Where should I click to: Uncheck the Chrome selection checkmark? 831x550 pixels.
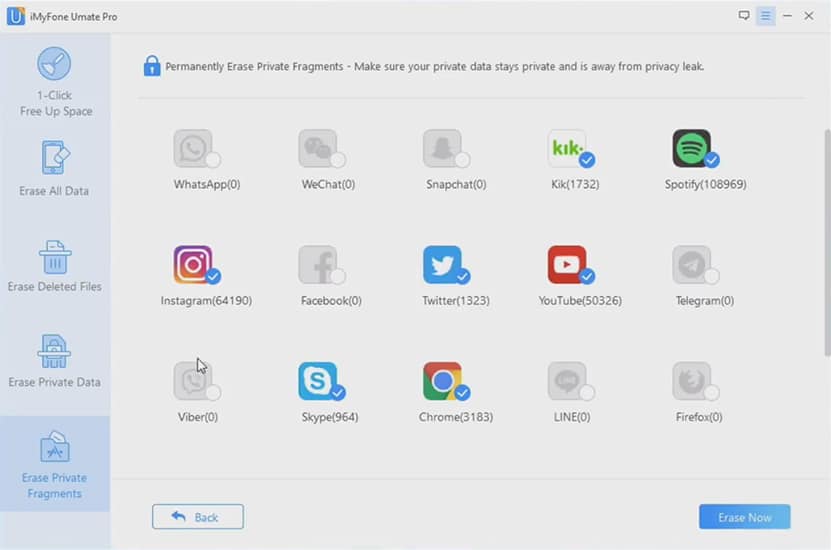[x=463, y=393]
